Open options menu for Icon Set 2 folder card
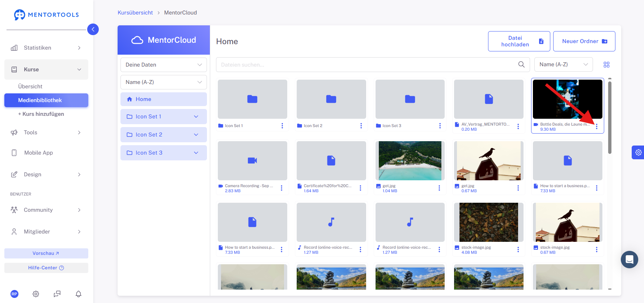Image resolution: width=644 pixels, height=303 pixels. (361, 126)
